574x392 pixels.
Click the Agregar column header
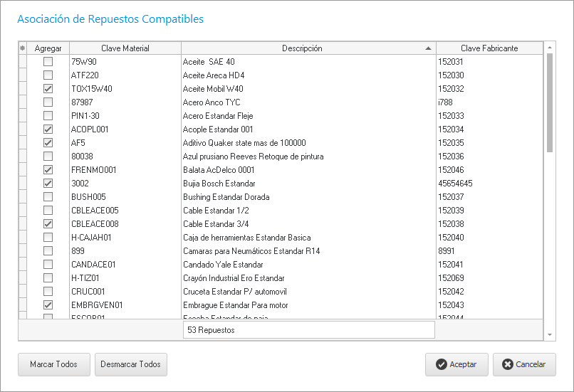[x=48, y=48]
